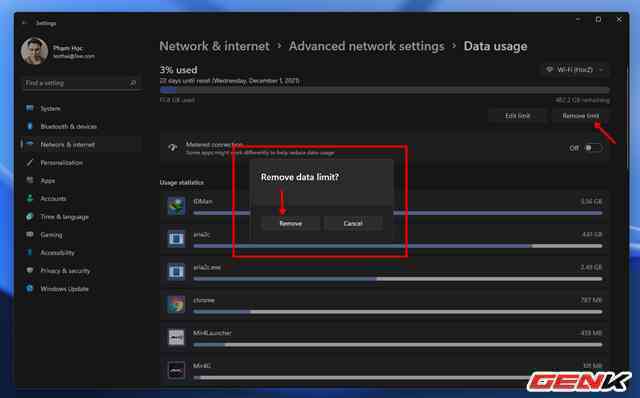Select the Personalization brush icon
Viewport: 640px width, 398px height.
pos(30,162)
